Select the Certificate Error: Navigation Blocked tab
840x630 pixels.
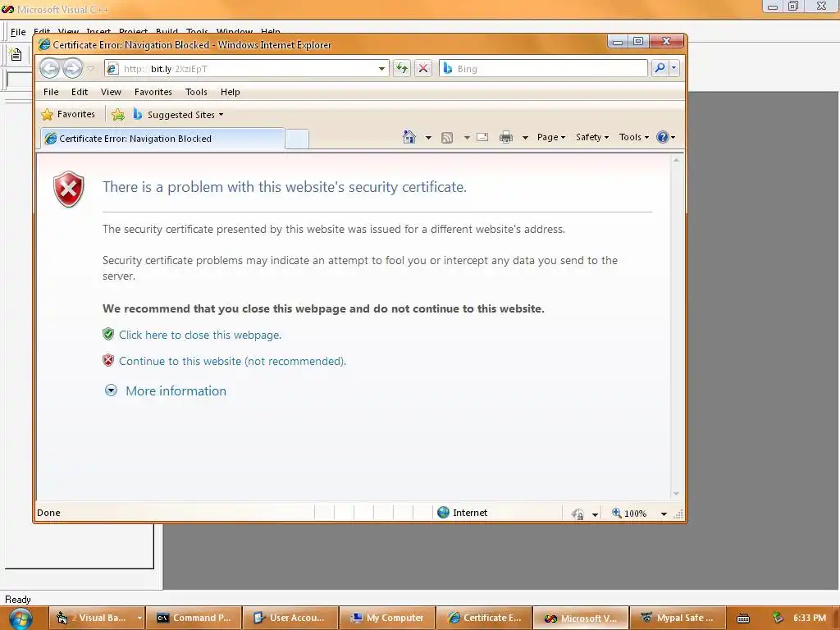click(162, 139)
